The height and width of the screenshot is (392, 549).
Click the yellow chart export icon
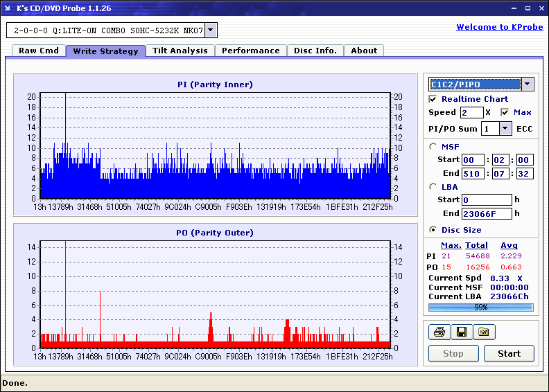tap(484, 332)
